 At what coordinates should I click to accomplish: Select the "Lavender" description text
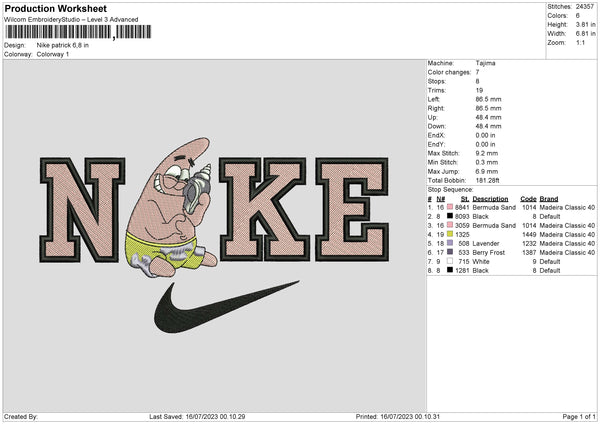[x=486, y=243]
